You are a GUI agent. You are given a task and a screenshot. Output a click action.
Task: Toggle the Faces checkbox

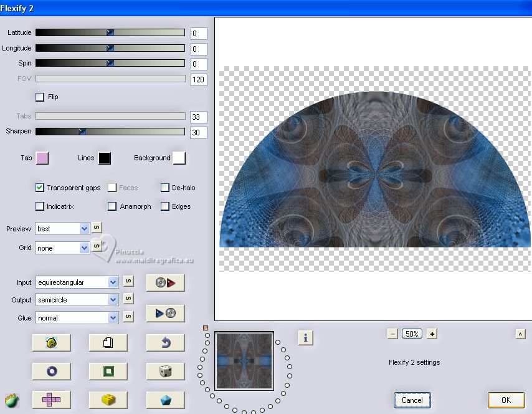tap(112, 188)
